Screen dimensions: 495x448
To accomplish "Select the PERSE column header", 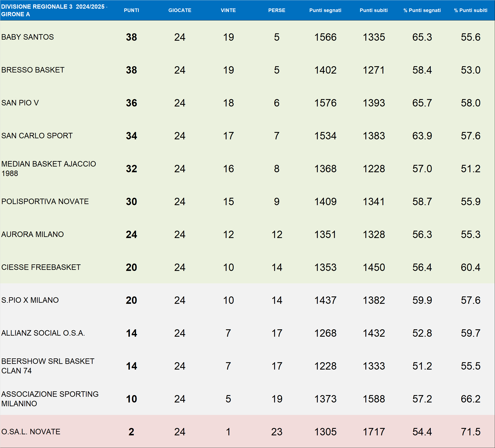I will pyautogui.click(x=276, y=10).
